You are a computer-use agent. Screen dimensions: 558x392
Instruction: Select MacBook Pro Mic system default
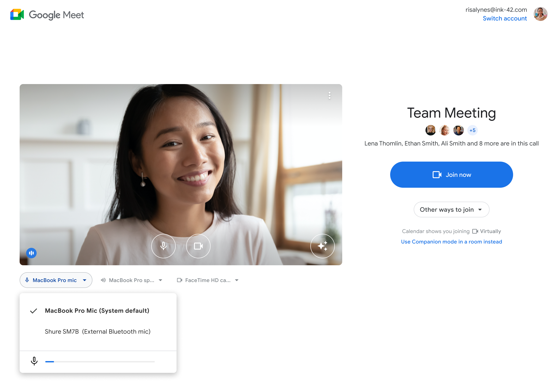pos(97,311)
